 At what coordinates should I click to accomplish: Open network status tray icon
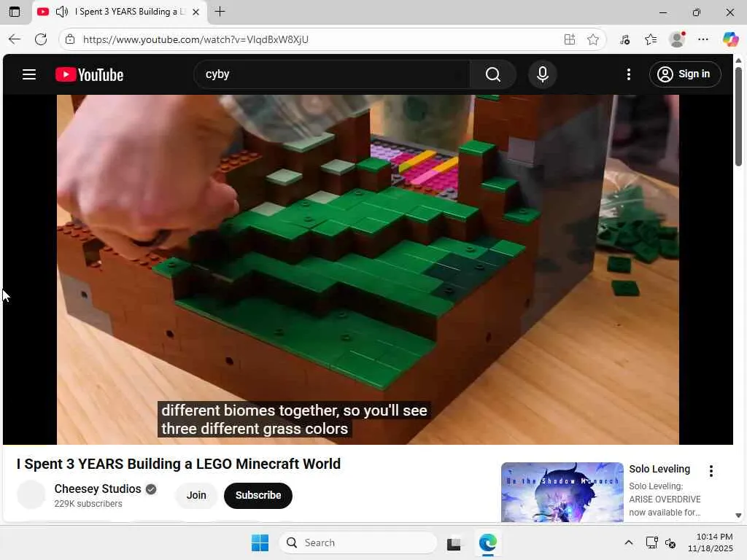coord(651,542)
